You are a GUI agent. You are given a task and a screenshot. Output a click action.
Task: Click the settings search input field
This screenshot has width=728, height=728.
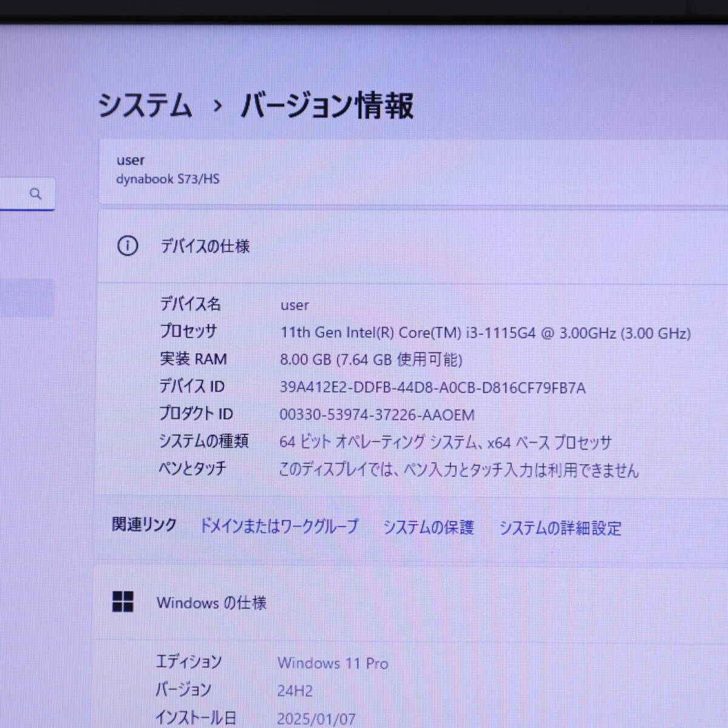(x=27, y=194)
